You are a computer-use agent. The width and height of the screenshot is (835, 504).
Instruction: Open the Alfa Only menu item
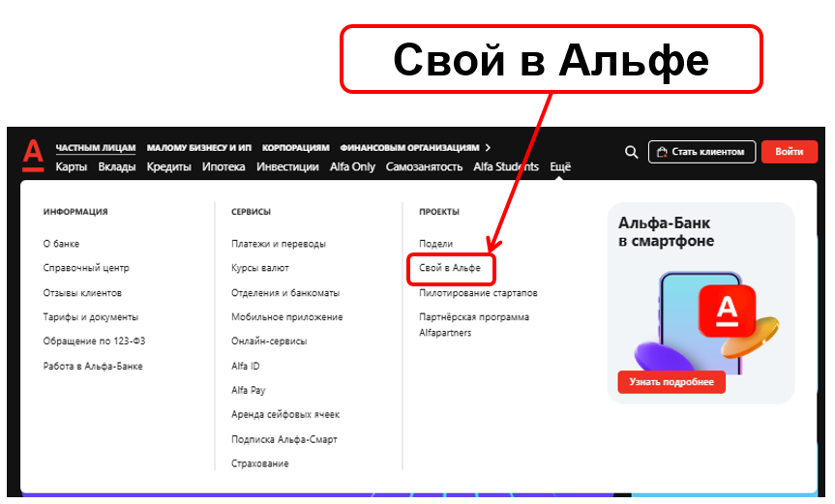(352, 167)
